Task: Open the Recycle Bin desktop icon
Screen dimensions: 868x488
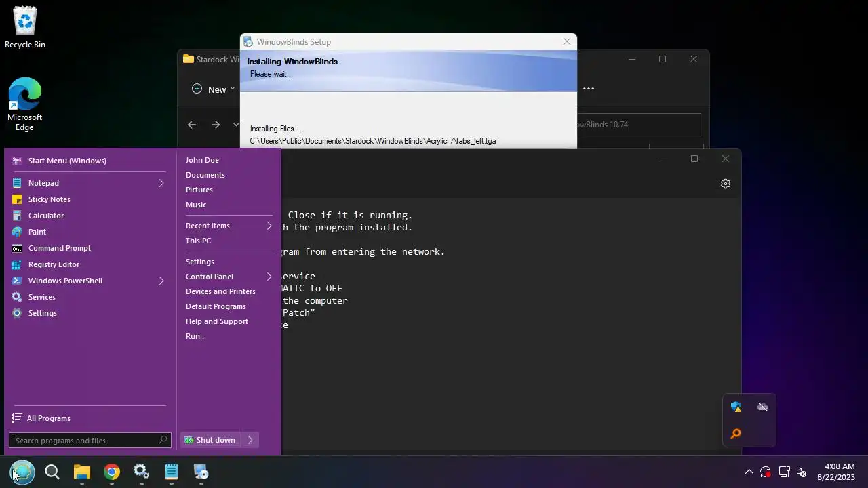Action: (25, 28)
